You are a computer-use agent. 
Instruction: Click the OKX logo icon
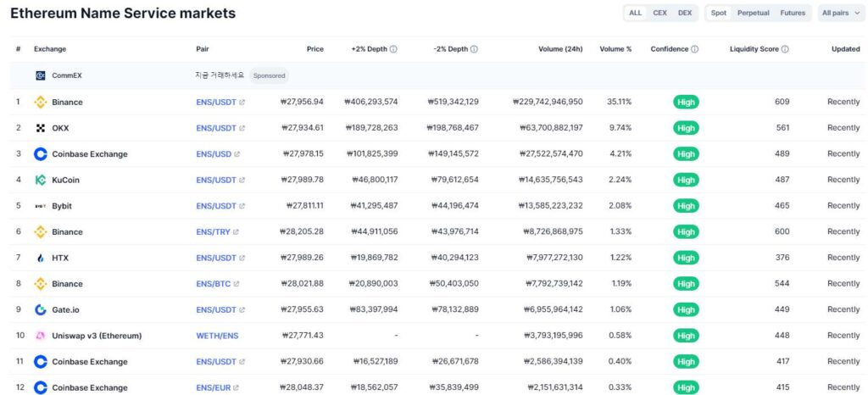tap(41, 128)
